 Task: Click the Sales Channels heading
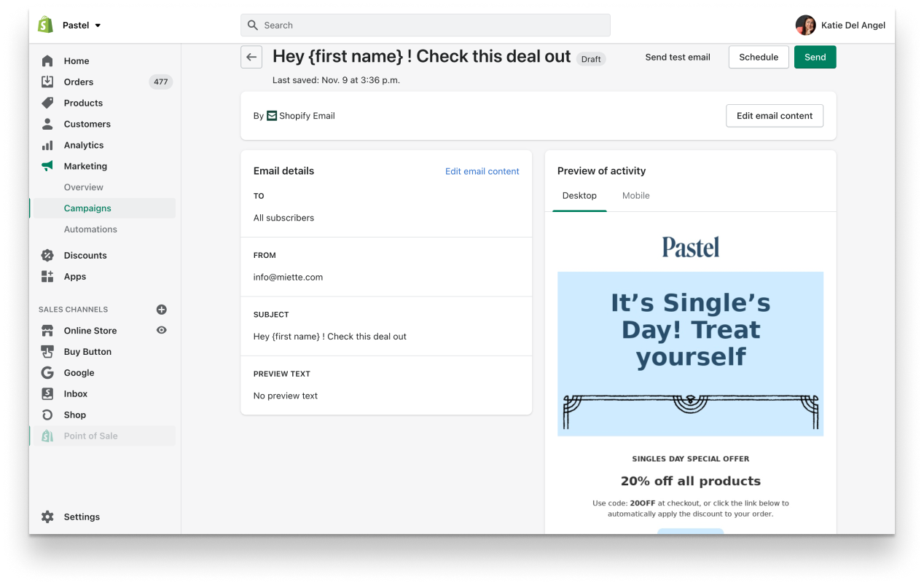pos(73,310)
